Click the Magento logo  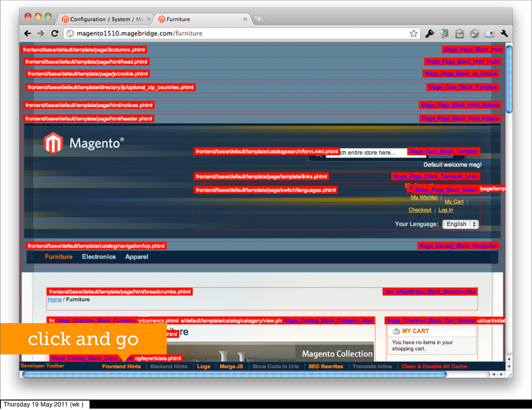[x=84, y=143]
